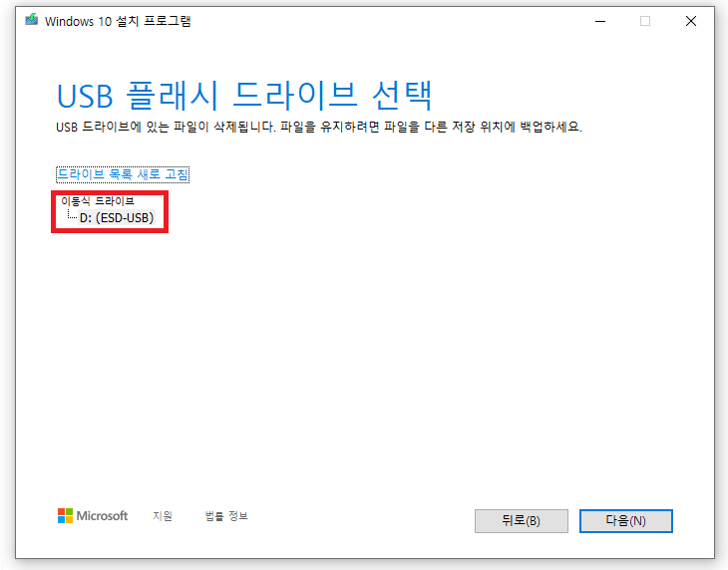Click the USB file deletion warning text
Viewport: 728px width, 570px height.
click(319, 128)
